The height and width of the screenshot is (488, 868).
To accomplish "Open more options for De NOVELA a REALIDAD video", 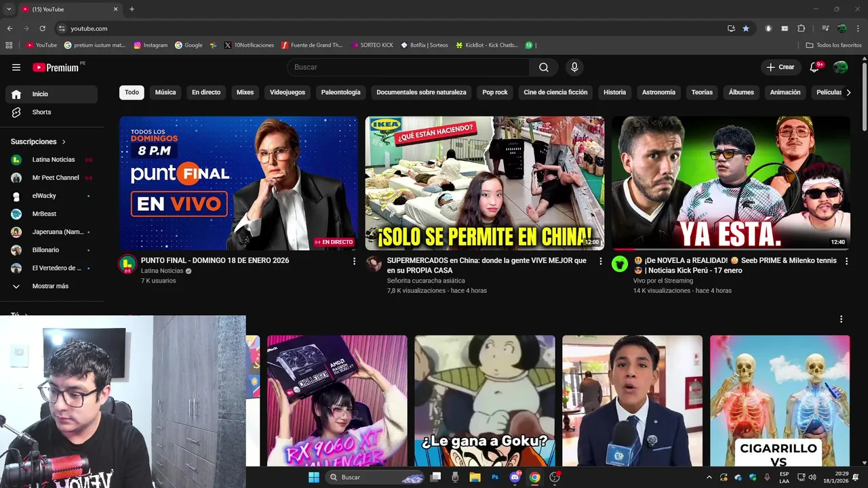I will pyautogui.click(x=846, y=261).
